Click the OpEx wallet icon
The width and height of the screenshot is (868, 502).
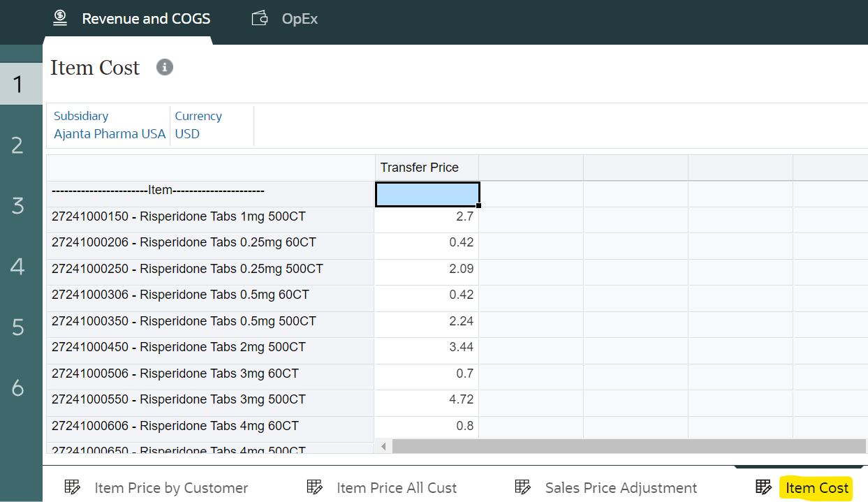click(x=260, y=19)
